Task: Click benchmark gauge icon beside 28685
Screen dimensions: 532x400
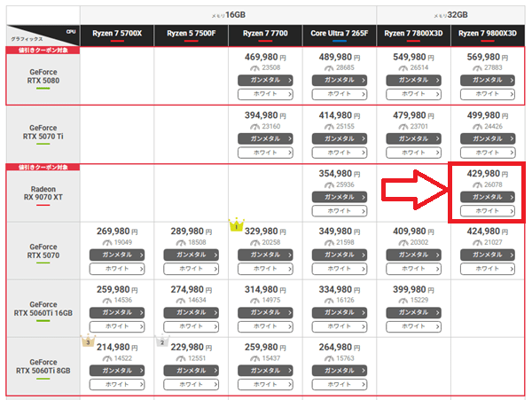Action: click(329, 68)
